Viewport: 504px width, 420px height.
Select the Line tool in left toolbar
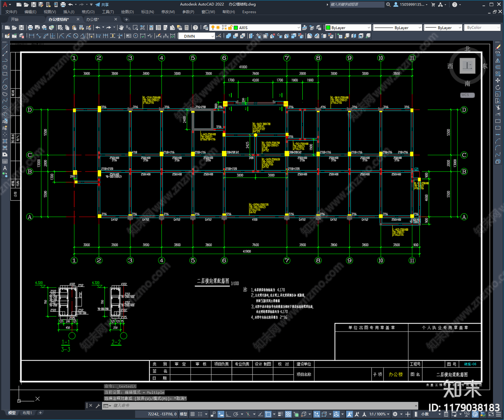click(x=5, y=47)
